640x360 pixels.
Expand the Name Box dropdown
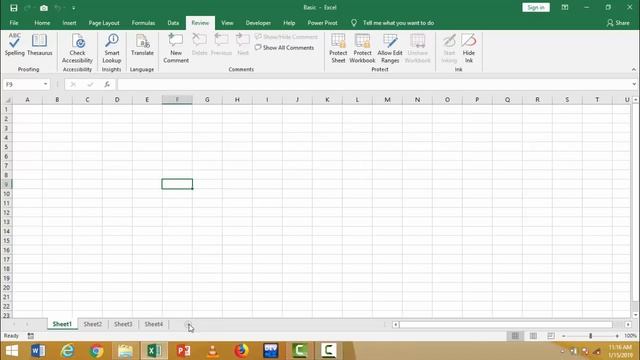45,84
